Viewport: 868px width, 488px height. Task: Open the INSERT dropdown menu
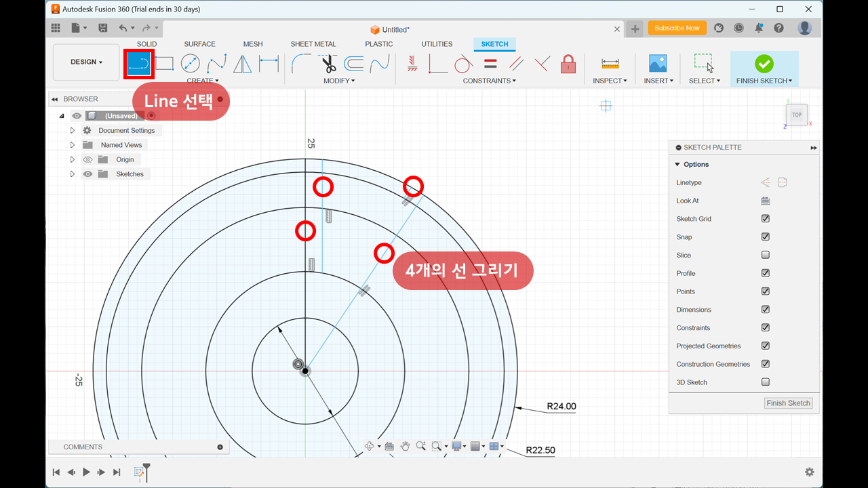point(658,81)
